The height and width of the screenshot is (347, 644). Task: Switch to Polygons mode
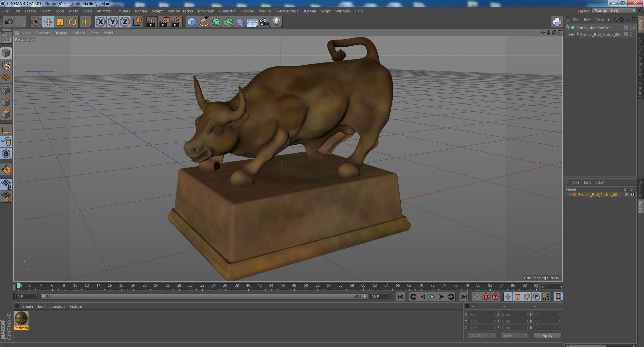(x=6, y=114)
